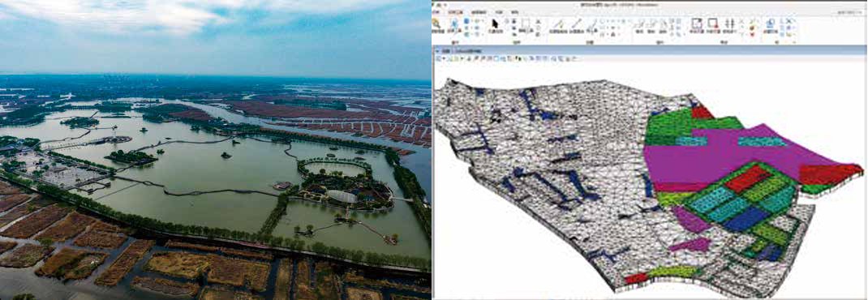Open the third ribbon tab

click(479, 12)
